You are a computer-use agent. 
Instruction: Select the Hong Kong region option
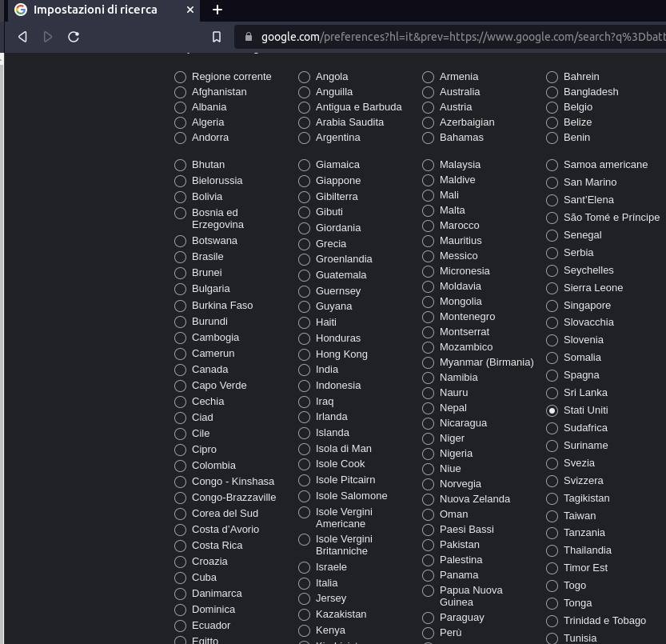click(304, 354)
